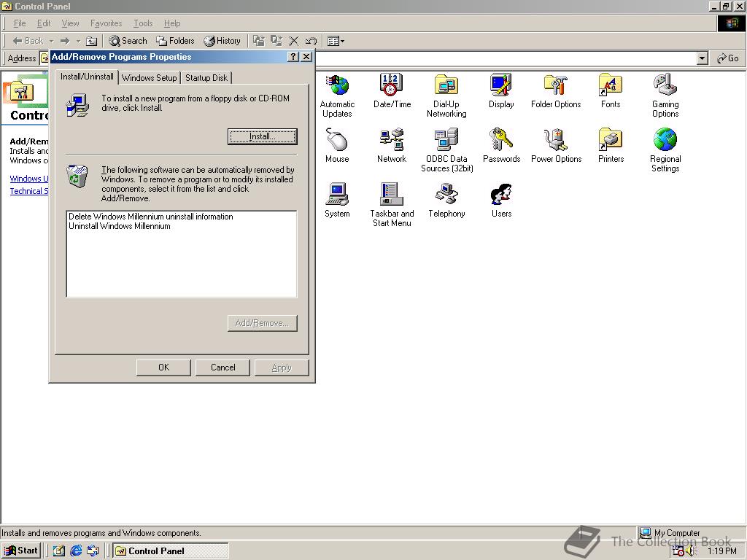Click the Go button
Image resolution: width=747 pixels, height=560 pixels.
point(728,58)
